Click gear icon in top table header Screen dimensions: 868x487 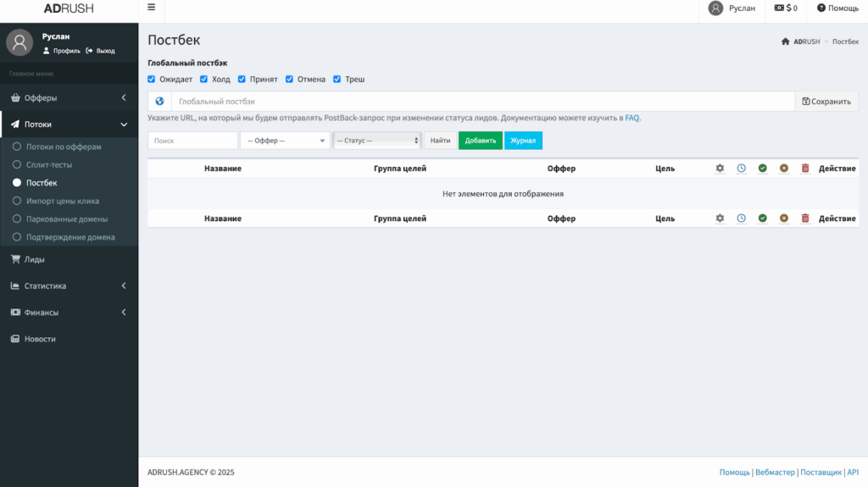pos(720,169)
